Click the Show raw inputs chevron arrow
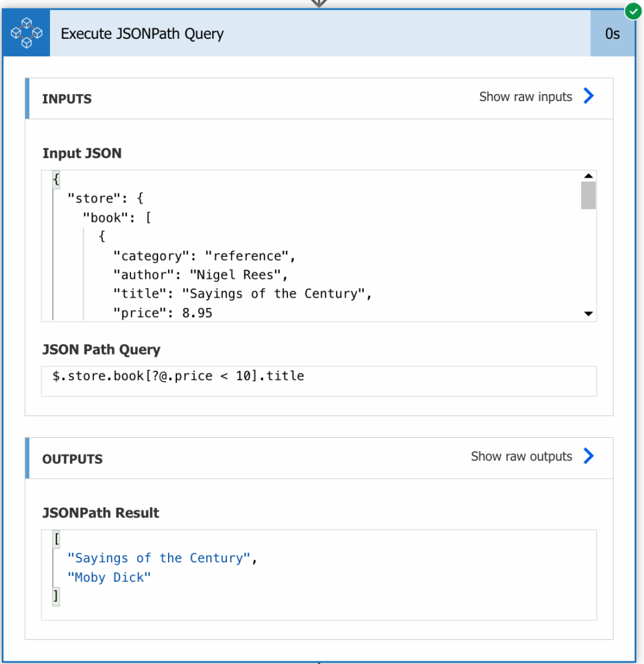This screenshot has height=664, width=644. [588, 96]
